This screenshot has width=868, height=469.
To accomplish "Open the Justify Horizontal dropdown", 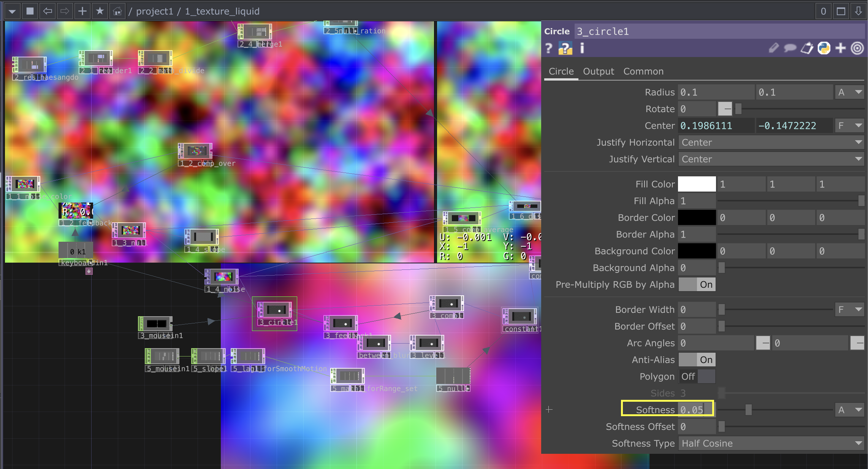I will [771, 143].
